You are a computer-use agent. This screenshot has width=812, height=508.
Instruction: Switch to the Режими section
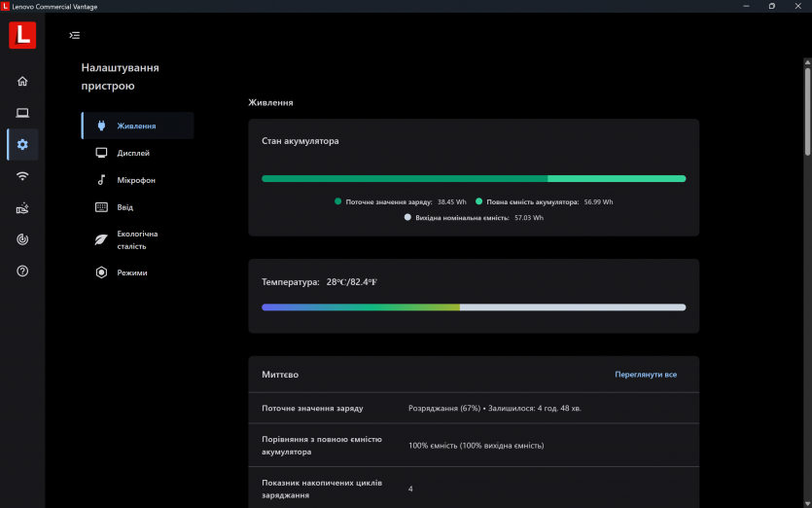tap(132, 272)
